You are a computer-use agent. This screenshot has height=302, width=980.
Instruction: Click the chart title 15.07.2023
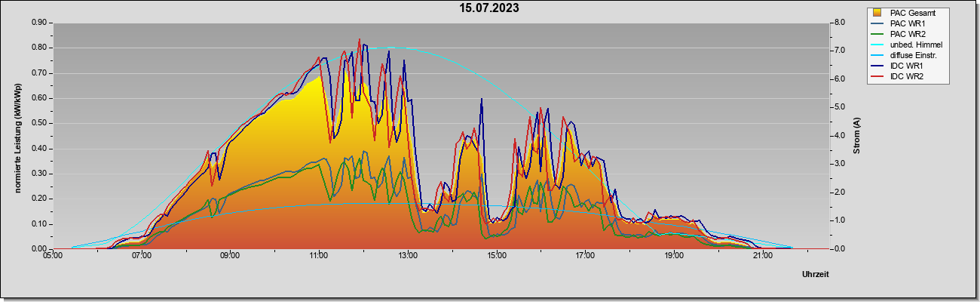pos(489,8)
